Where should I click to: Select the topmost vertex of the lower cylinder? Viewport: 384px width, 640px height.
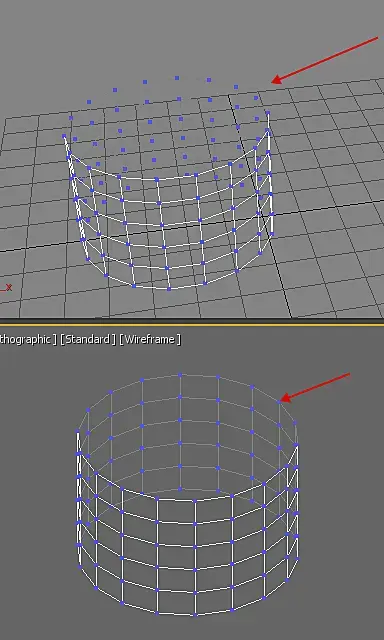pos(180,374)
